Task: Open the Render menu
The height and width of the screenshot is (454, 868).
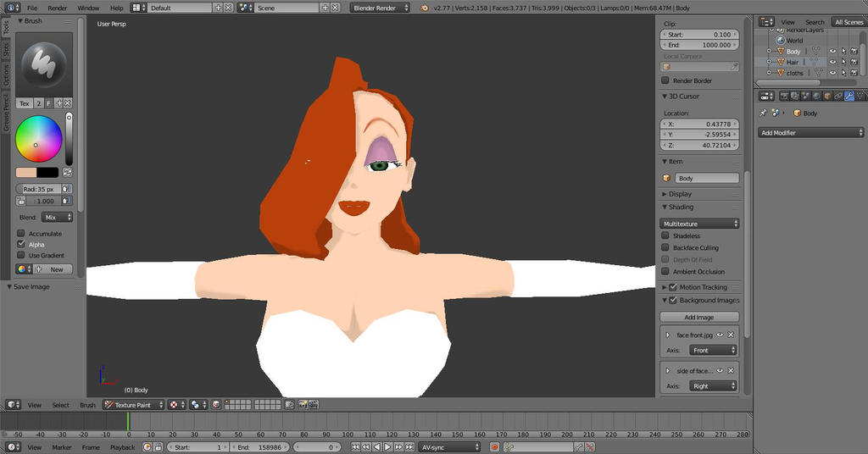Action: pyautogui.click(x=57, y=8)
